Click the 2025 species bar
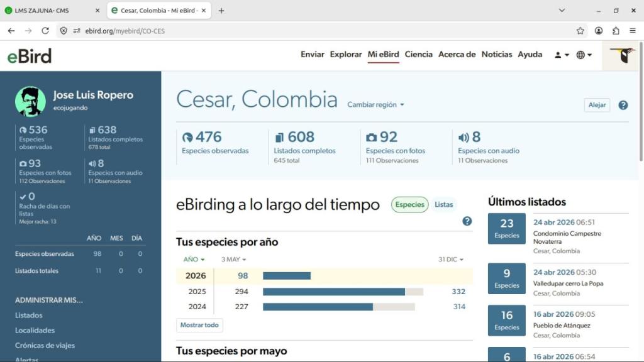 click(343, 292)
